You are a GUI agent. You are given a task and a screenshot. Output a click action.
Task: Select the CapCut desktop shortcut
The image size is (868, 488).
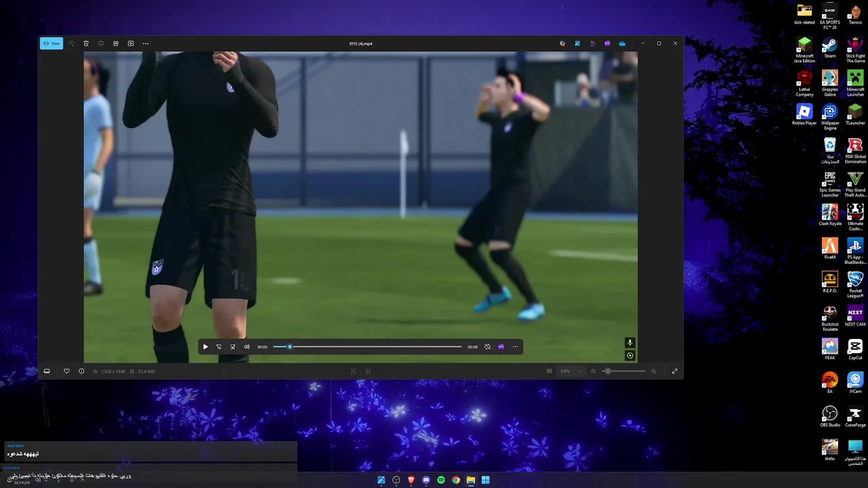855,350
